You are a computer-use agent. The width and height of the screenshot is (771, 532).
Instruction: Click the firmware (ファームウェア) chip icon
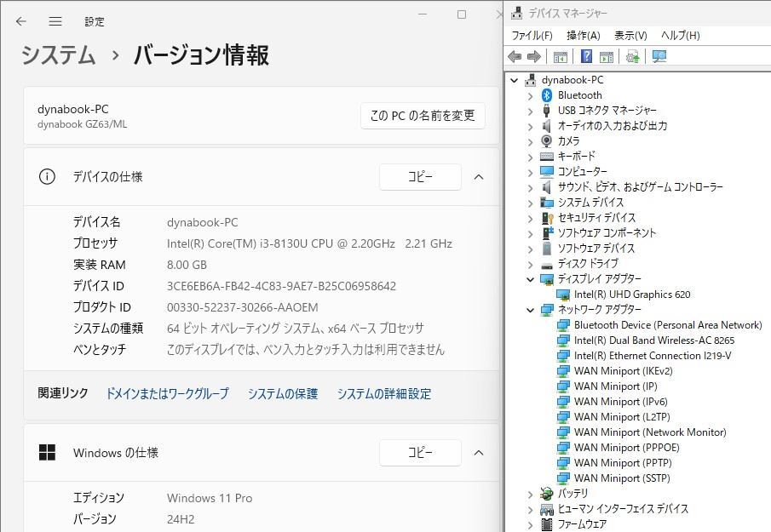(x=546, y=524)
